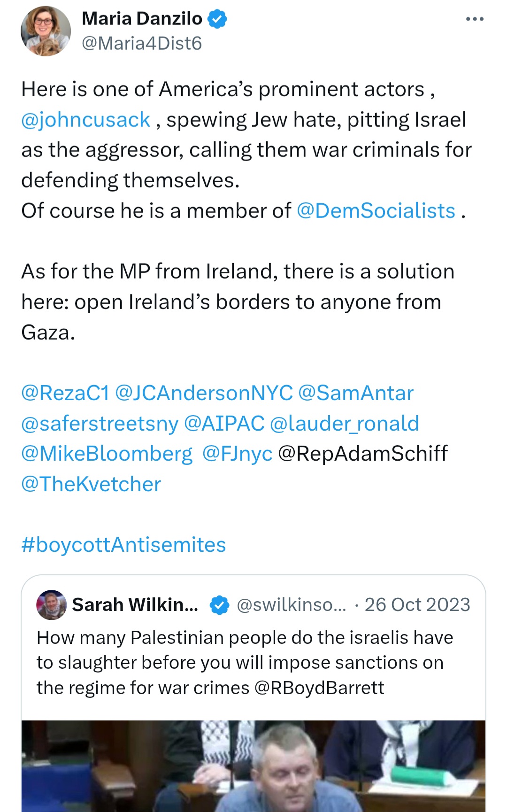
Task: Click the @SamAntar mention
Action: click(x=355, y=393)
